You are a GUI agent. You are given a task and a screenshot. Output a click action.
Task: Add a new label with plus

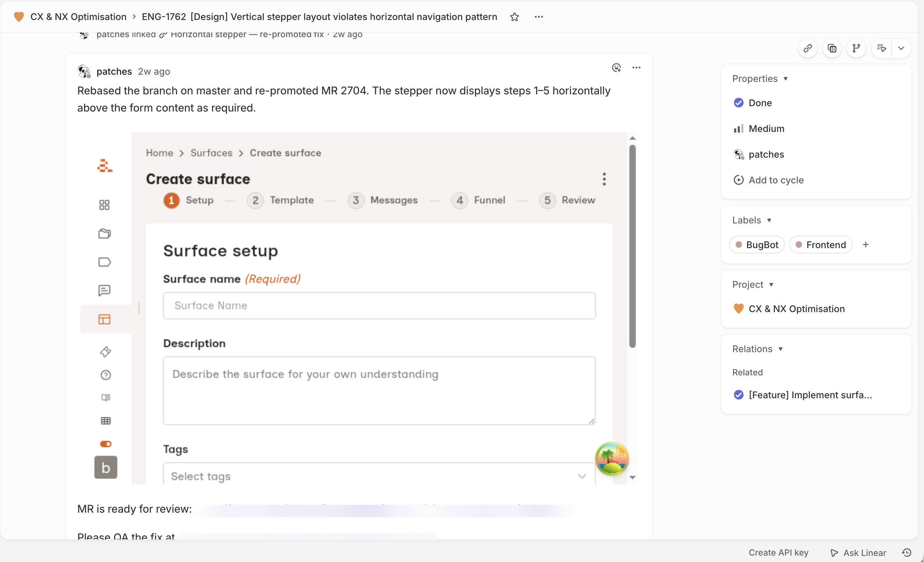pos(865,245)
